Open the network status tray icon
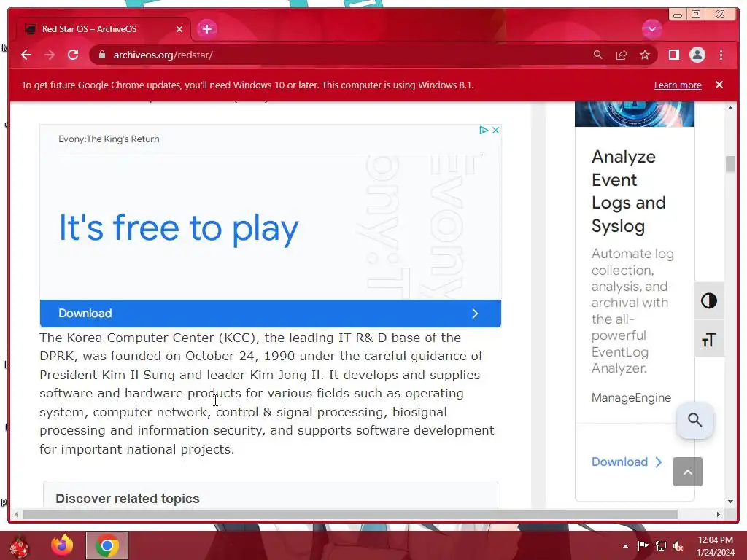The image size is (747, 560). click(x=661, y=546)
